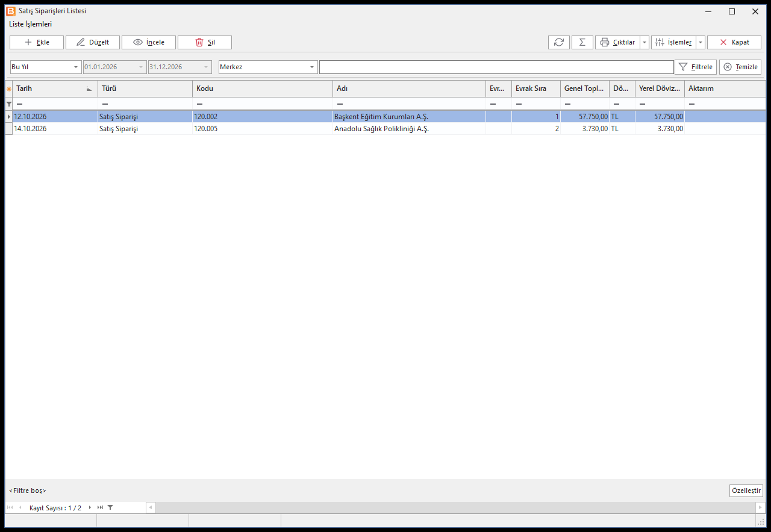Viewport: 771px width, 532px height.
Task: Click the search text field next to Merkez
Action: pos(496,67)
